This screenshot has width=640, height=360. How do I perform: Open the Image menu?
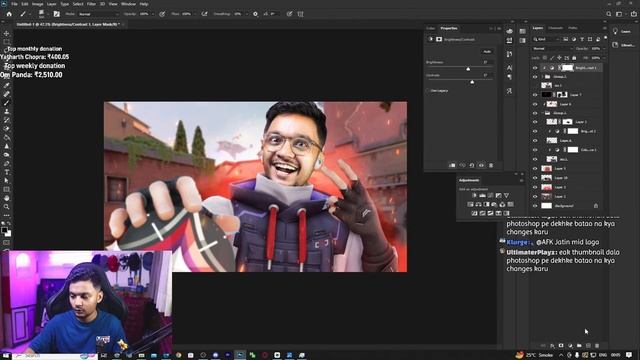click(x=37, y=4)
